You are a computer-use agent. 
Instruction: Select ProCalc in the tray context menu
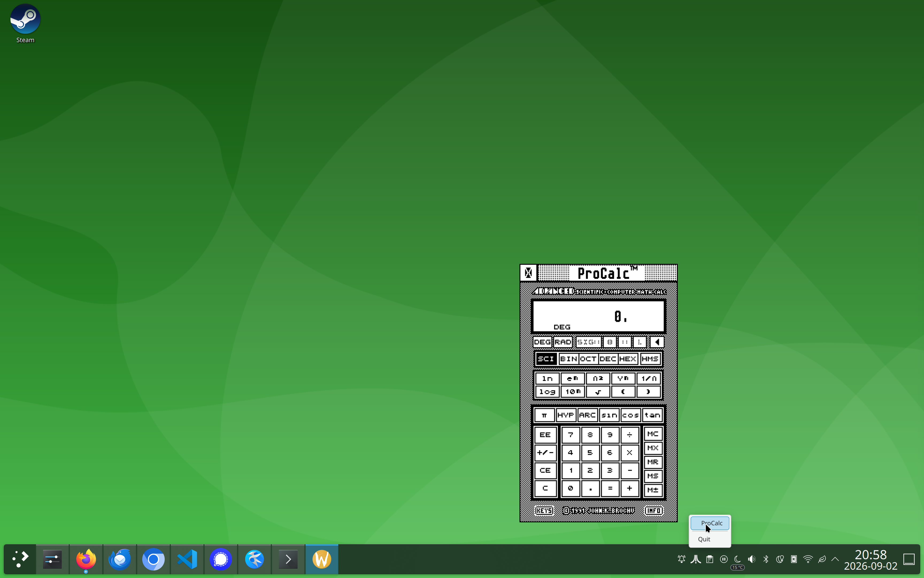click(x=710, y=523)
